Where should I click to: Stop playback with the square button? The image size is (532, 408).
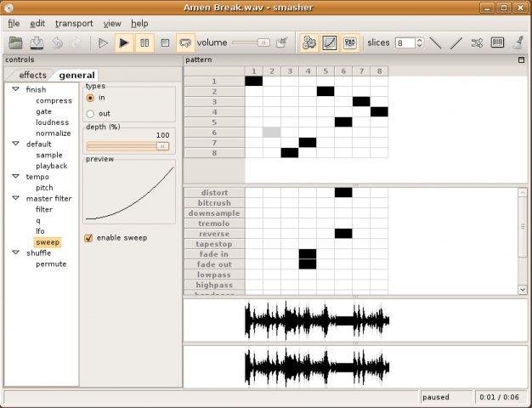pyautogui.click(x=165, y=42)
